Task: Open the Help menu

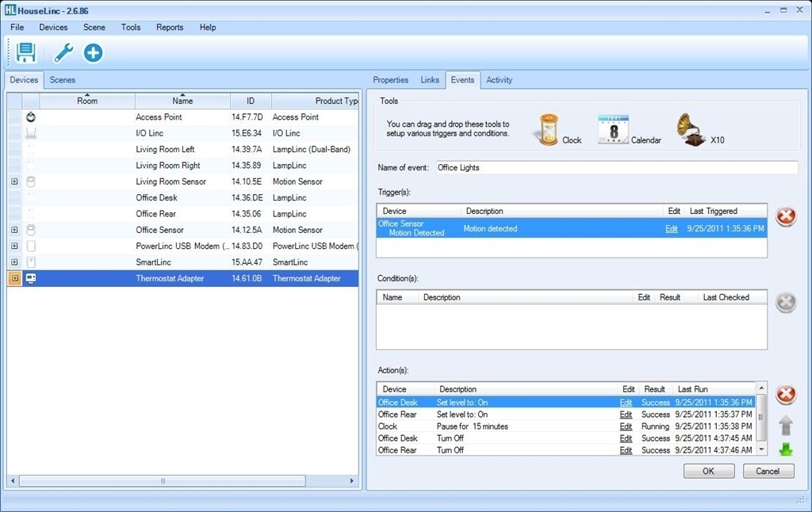Action: tap(208, 27)
